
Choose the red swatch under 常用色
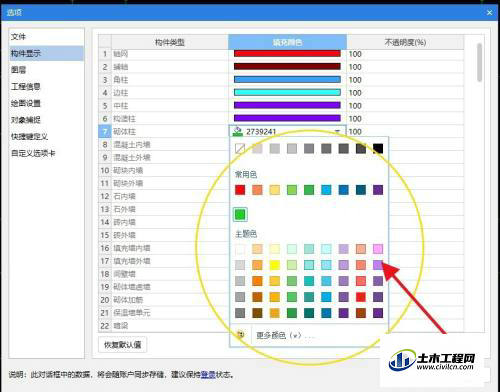click(x=240, y=190)
